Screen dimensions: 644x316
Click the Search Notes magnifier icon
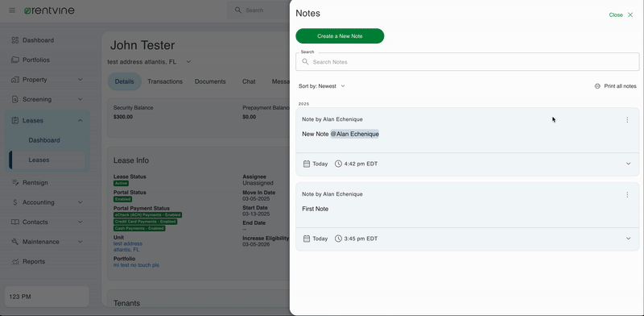(305, 62)
